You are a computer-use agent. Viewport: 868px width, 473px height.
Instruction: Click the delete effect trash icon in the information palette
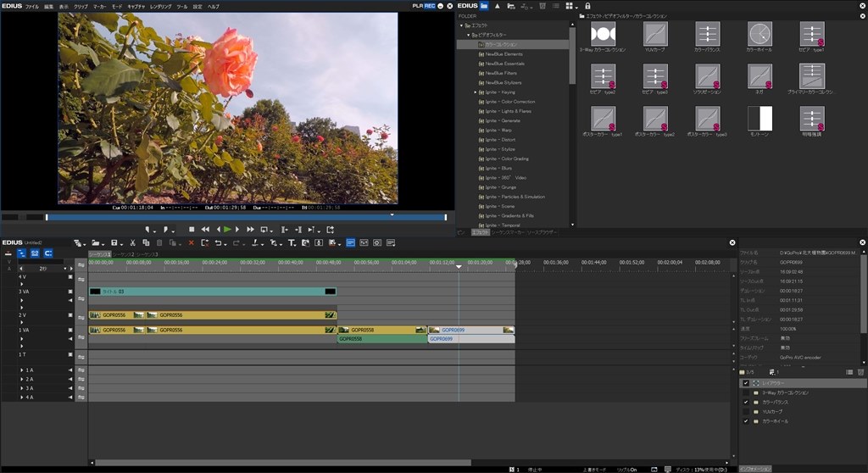click(860, 372)
